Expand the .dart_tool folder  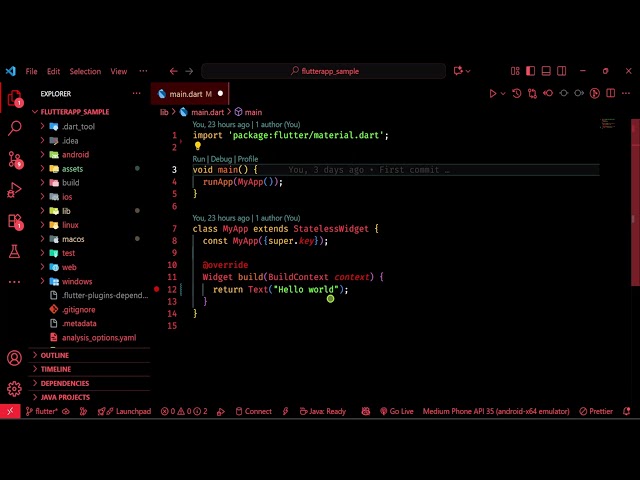91,127
